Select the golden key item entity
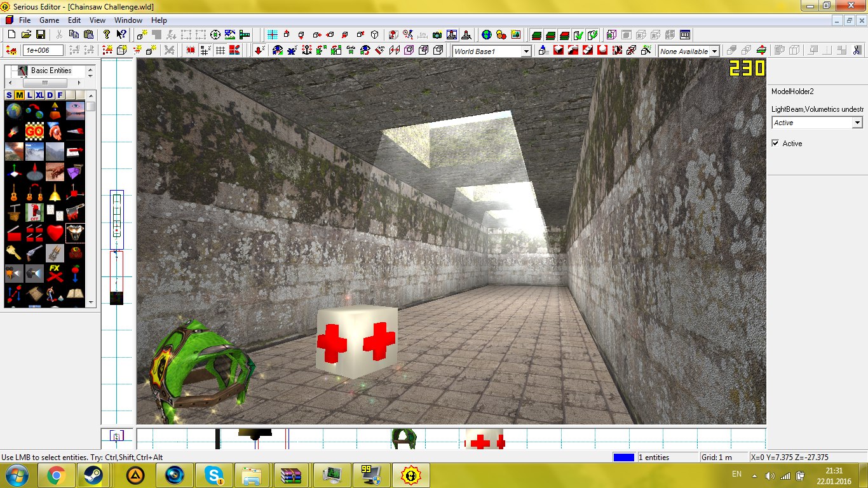This screenshot has width=868, height=488. 15,254
